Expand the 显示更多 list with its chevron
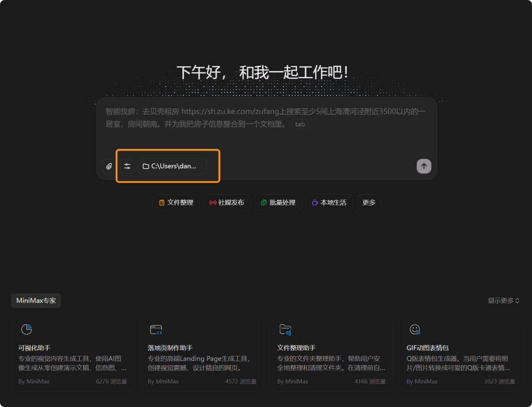Image resolution: width=532 pixels, height=407 pixels. pos(503,301)
